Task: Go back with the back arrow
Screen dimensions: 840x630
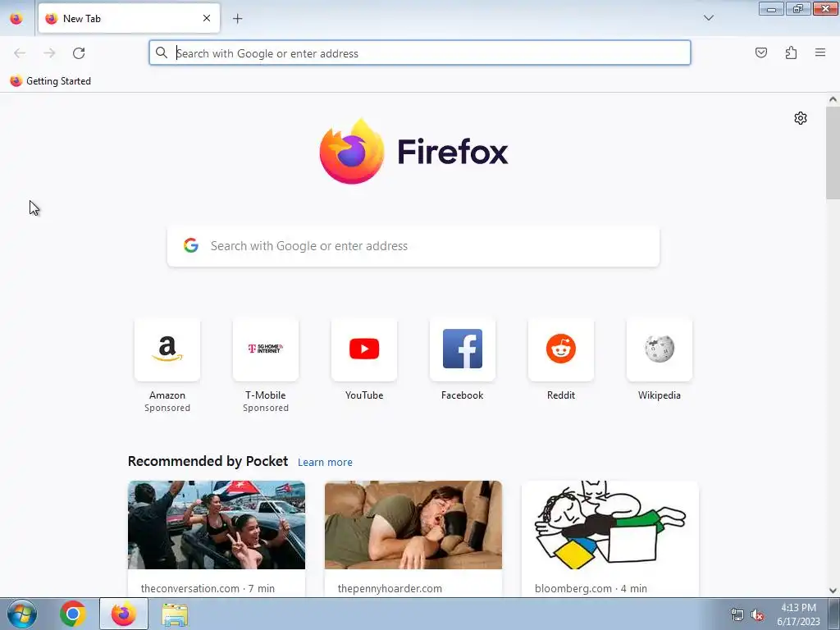Action: (20, 53)
